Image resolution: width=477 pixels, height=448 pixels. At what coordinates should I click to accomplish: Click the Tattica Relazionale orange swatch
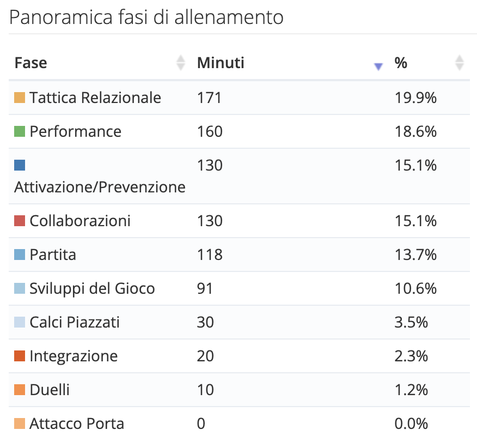coord(20,98)
